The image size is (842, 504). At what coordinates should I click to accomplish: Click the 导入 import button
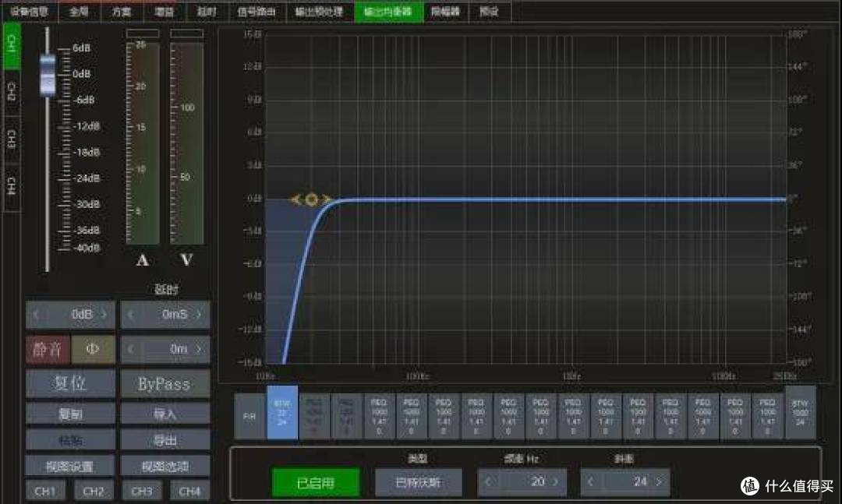(x=165, y=414)
